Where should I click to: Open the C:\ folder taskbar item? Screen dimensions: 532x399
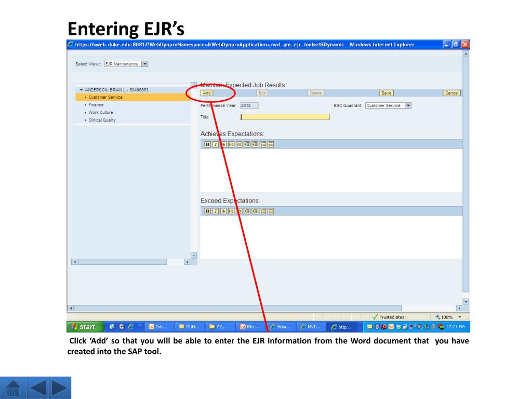pyautogui.click(x=220, y=327)
